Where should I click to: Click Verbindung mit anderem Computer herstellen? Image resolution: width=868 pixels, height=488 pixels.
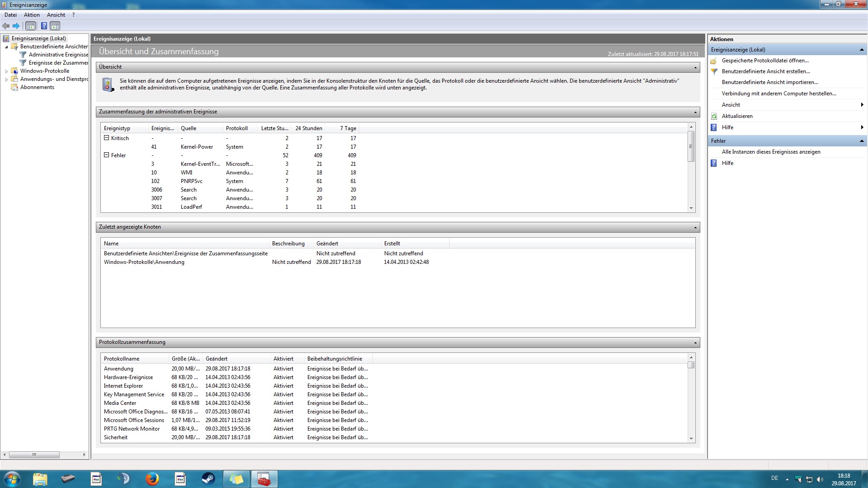[778, 94]
